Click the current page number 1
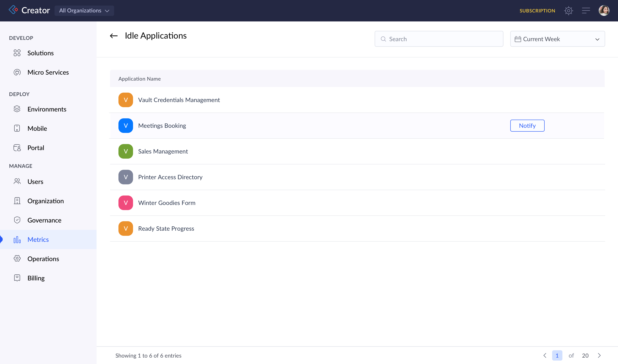Screen dimensions: 618x364 coord(557,355)
